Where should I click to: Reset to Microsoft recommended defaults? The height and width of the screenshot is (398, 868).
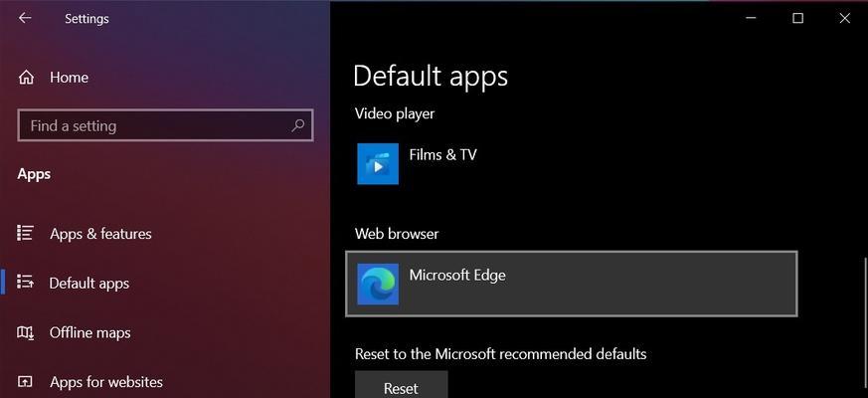point(401,386)
